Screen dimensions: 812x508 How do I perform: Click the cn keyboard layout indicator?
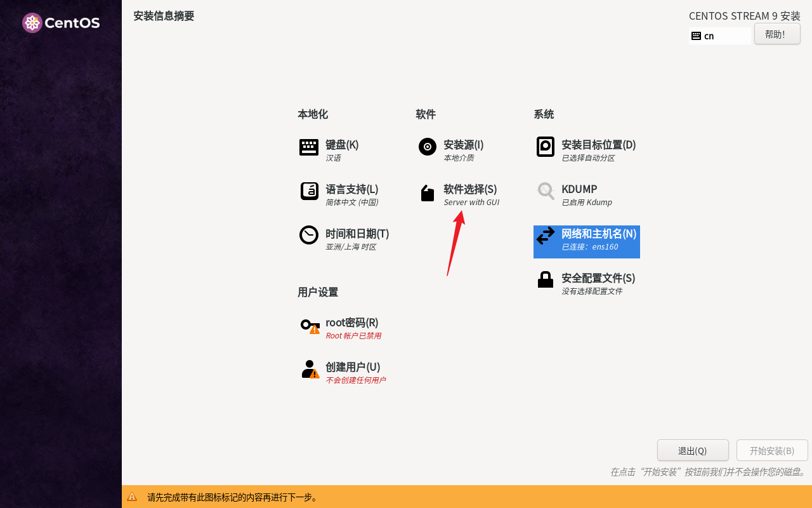[708, 36]
